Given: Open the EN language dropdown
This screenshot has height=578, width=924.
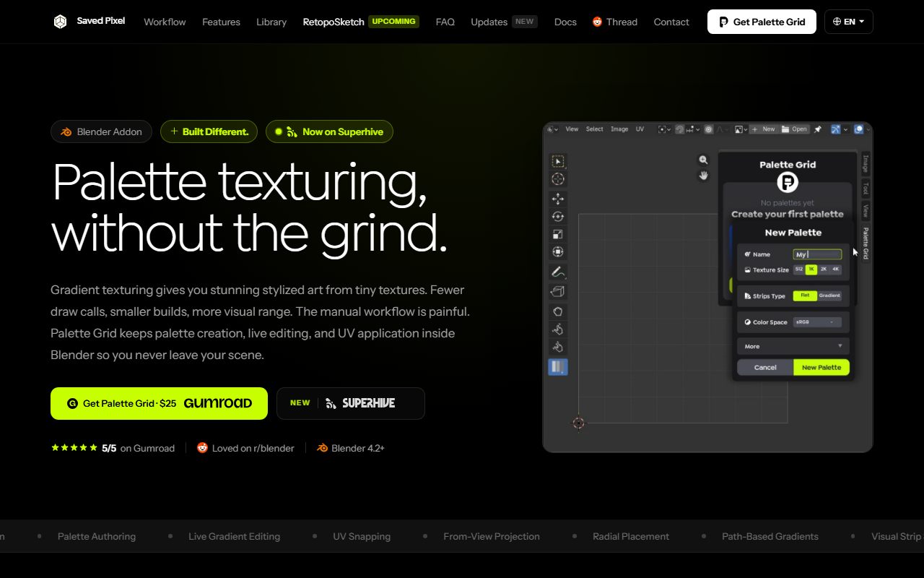Looking at the screenshot, I should pos(849,22).
